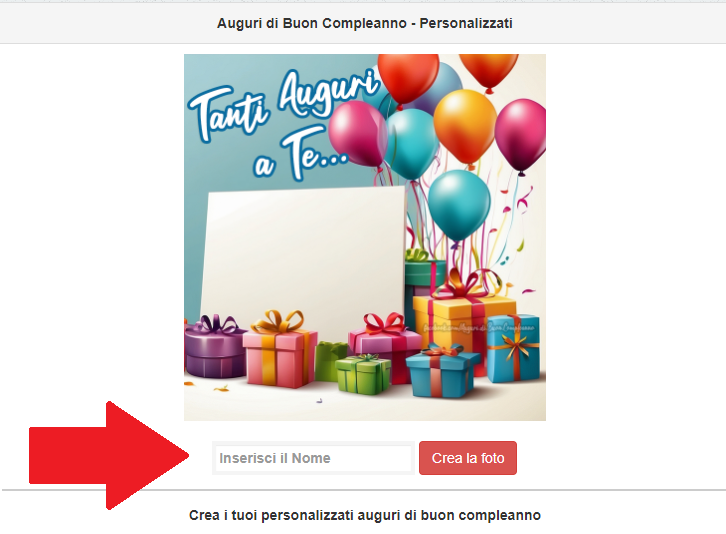Click the pink balloon left of the teal one
The image size is (726, 534).
pyautogui.click(x=357, y=133)
